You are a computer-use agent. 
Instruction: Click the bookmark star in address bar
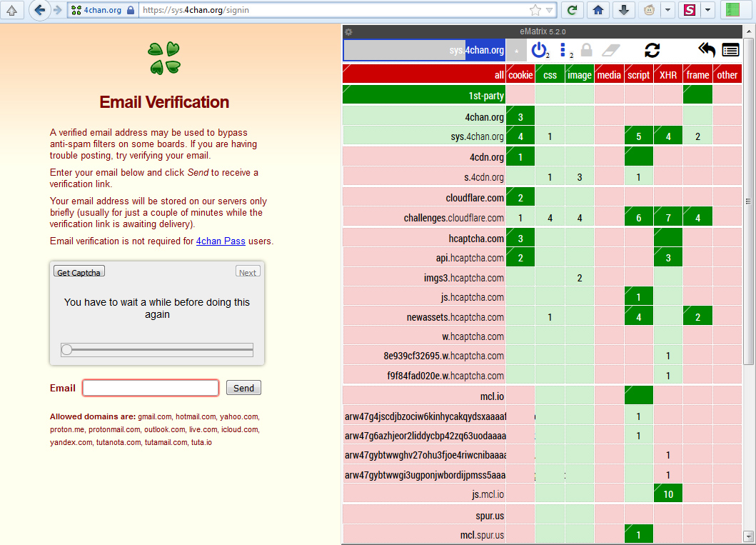click(x=535, y=10)
